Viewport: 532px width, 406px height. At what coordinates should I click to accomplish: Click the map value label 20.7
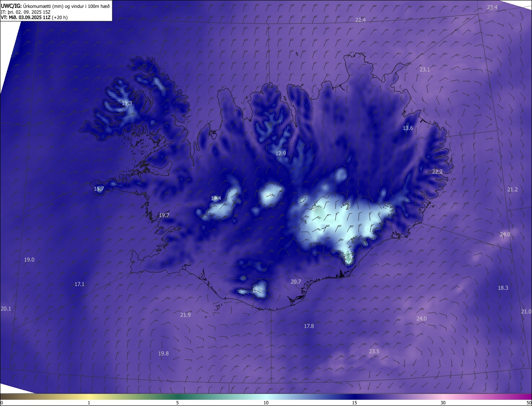tap(296, 281)
